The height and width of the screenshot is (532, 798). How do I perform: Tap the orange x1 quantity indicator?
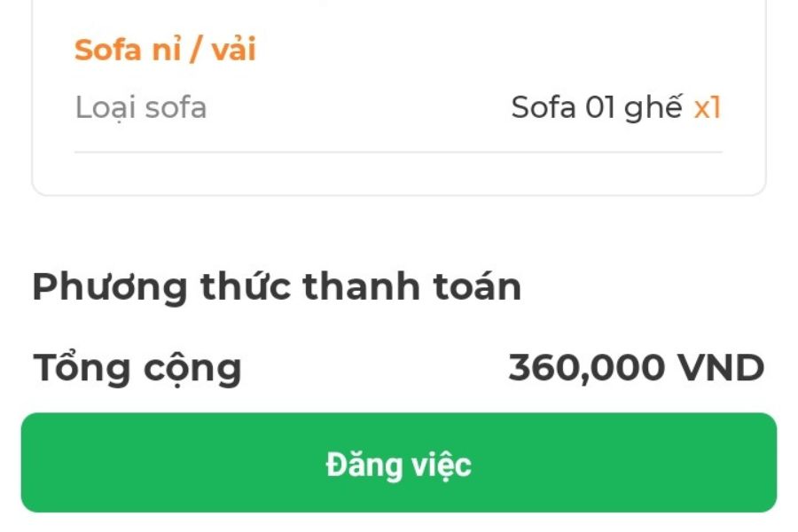point(708,107)
